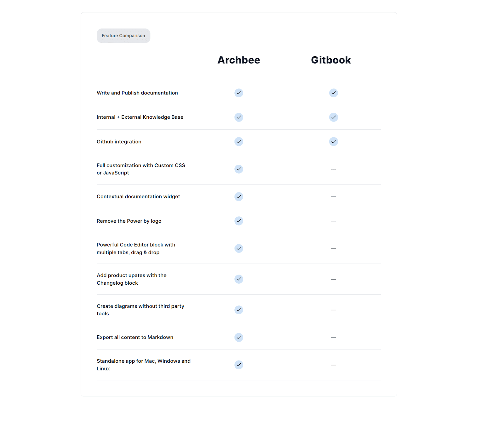Click Archbee checkmark for Custom CSS customization
The width and height of the screenshot is (504, 421).
point(239,169)
